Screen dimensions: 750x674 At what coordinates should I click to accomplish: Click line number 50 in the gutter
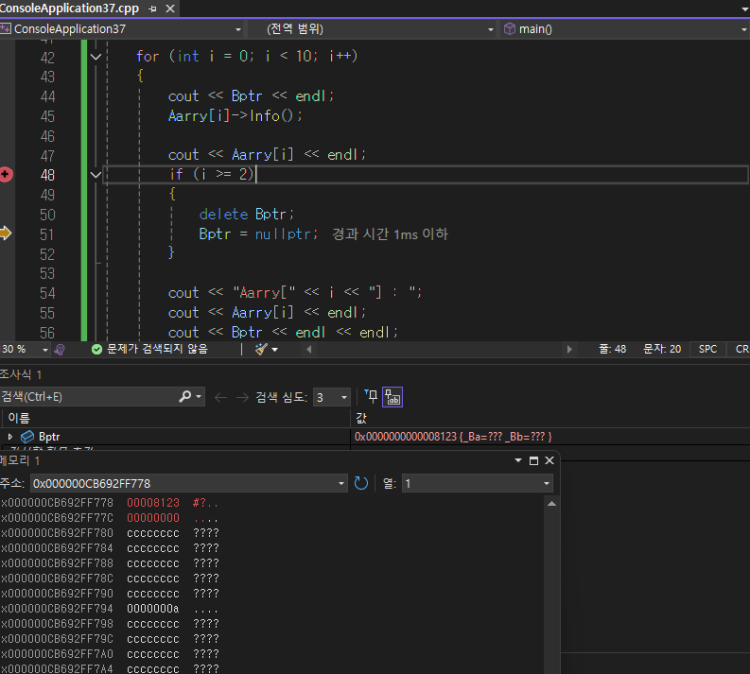click(47, 215)
